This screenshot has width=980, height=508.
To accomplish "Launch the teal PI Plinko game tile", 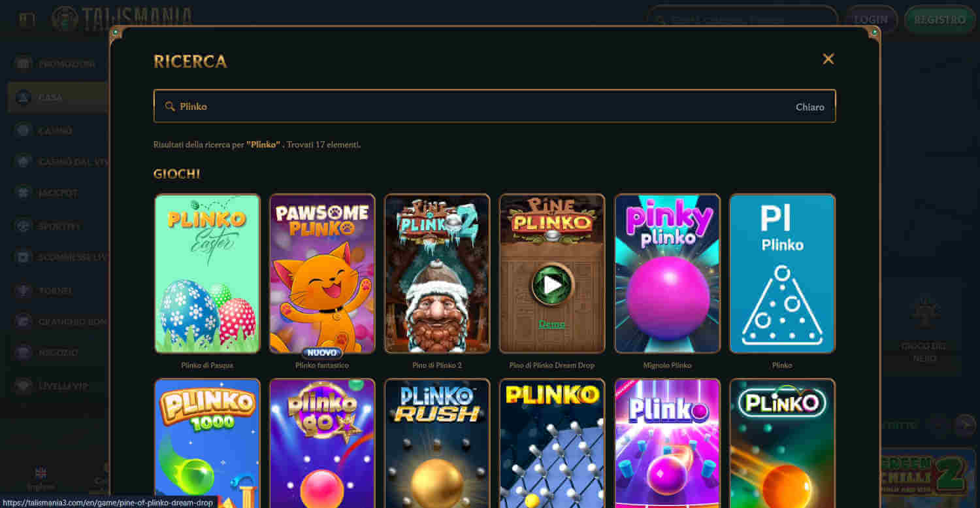I will (x=782, y=273).
